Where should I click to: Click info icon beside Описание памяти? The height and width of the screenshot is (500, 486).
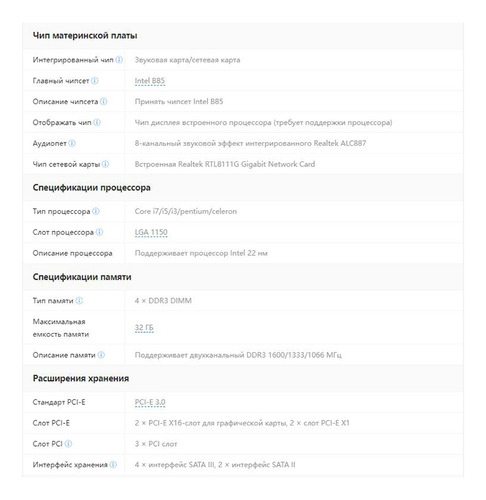point(101,355)
